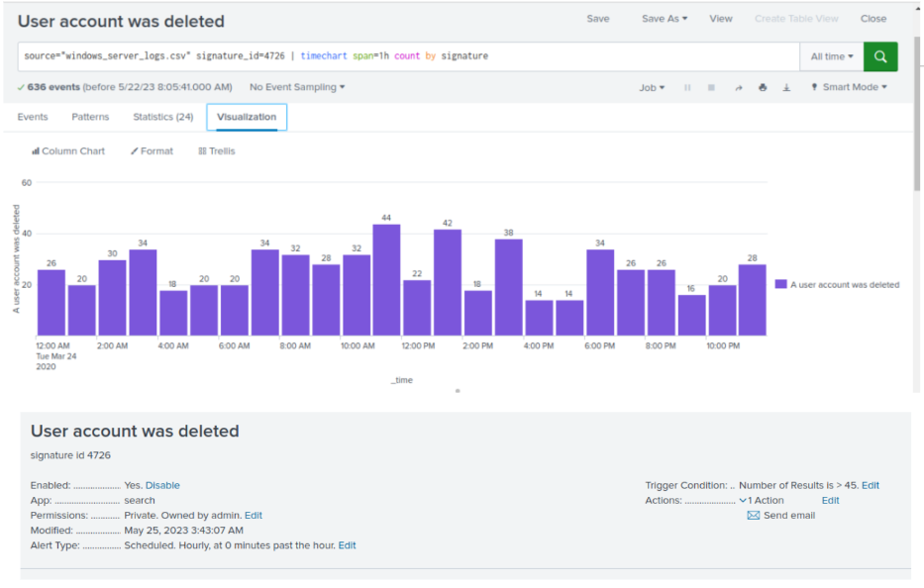Run the search with the green magnifier button

tap(880, 56)
